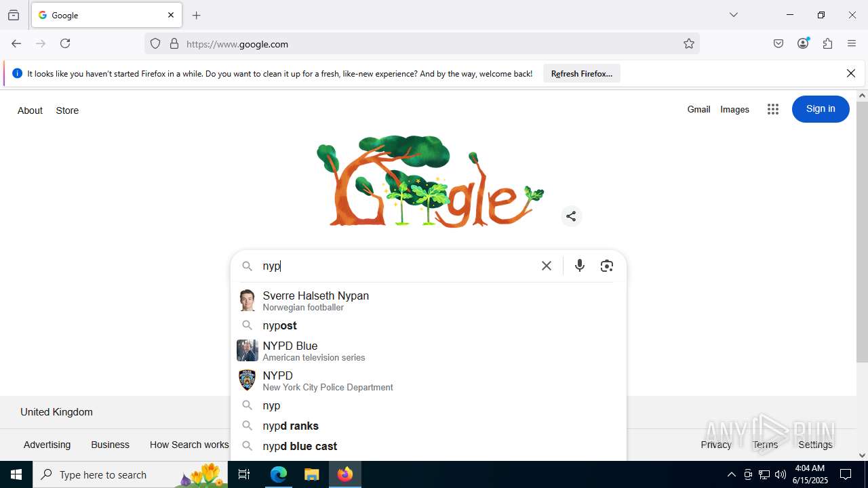This screenshot has height=488, width=868.
Task: Go back one page
Action: click(x=16, y=43)
